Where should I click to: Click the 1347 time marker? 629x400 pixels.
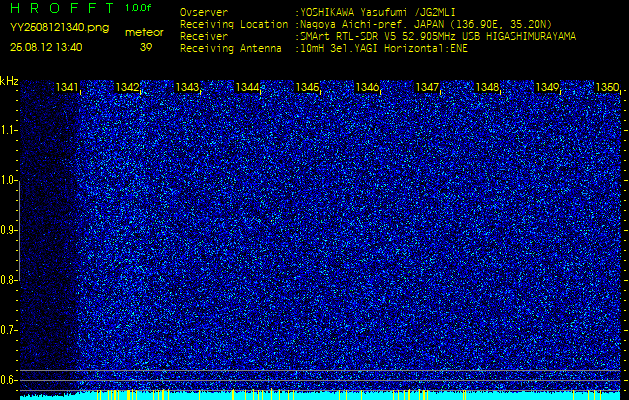pos(427,87)
